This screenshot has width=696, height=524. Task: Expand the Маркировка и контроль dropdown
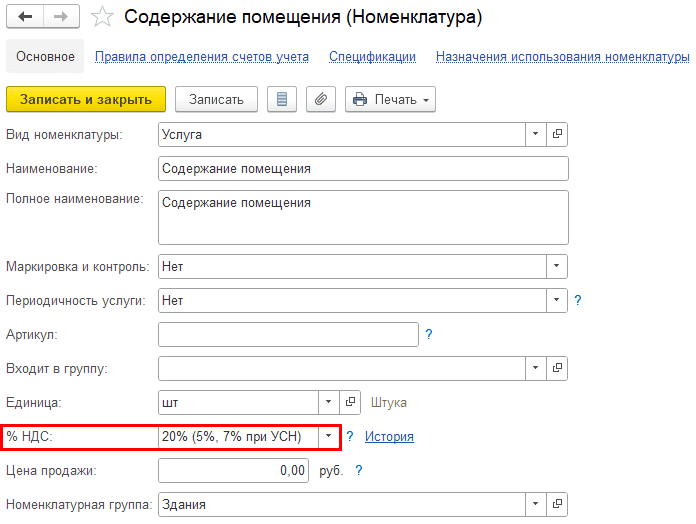[x=557, y=266]
